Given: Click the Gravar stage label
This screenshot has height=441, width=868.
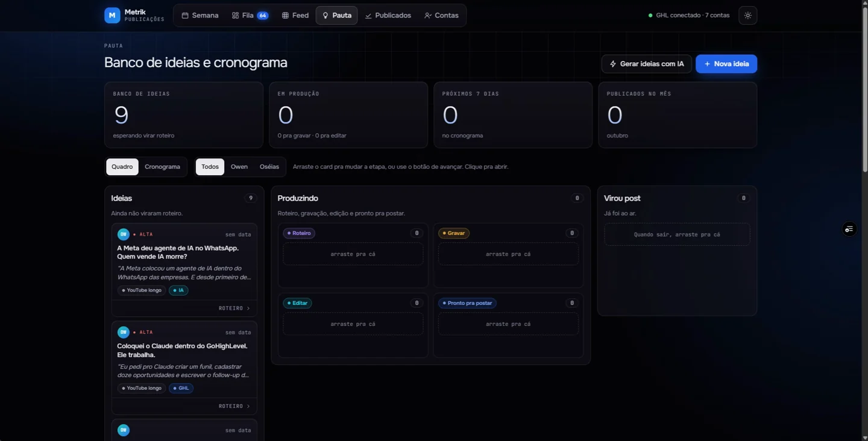Looking at the screenshot, I should pyautogui.click(x=454, y=233).
